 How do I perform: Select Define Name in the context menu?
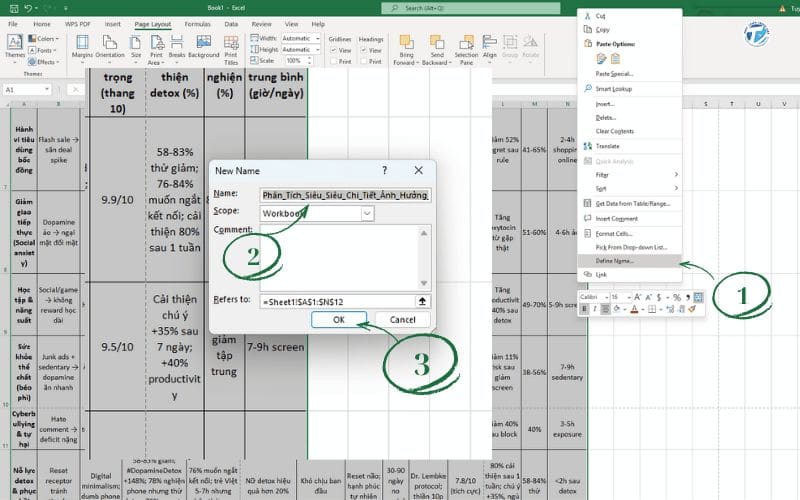click(x=629, y=261)
